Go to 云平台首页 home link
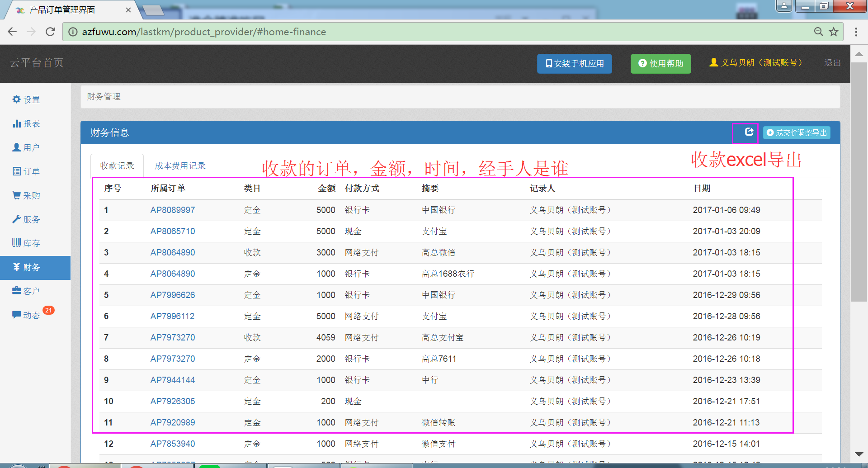Screen dimensions: 868x468 tap(37, 62)
